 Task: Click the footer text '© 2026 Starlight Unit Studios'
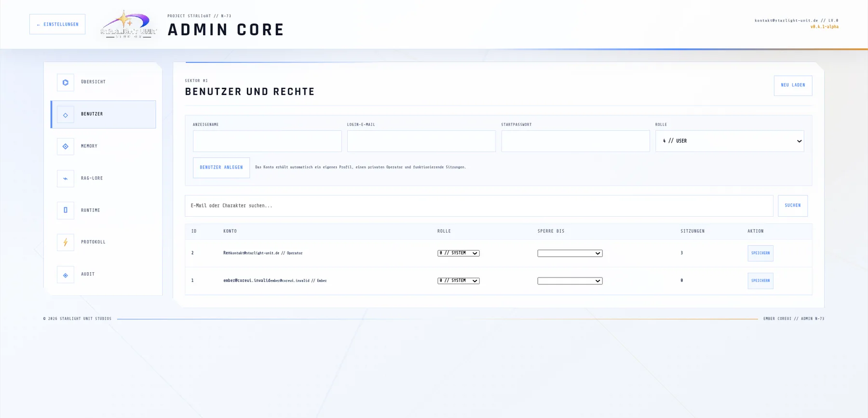[x=77, y=319]
